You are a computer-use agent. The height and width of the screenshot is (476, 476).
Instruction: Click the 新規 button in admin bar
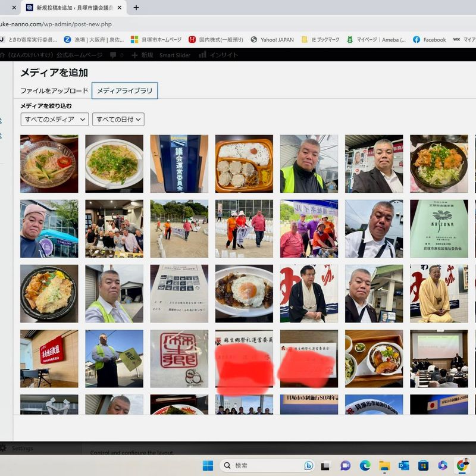click(x=142, y=55)
